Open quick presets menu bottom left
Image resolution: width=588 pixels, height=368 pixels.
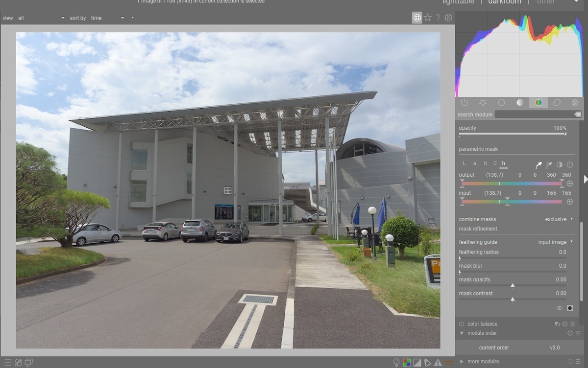[7, 363]
